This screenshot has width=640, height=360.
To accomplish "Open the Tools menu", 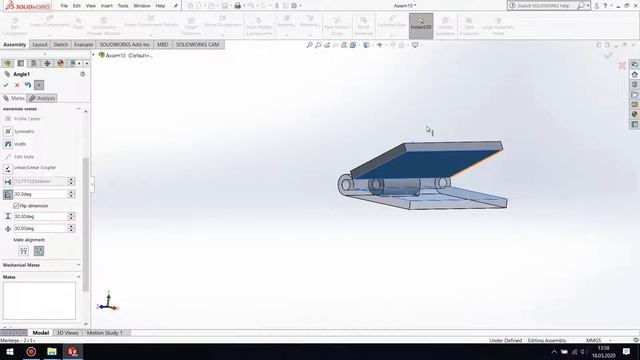I will 123,6.
